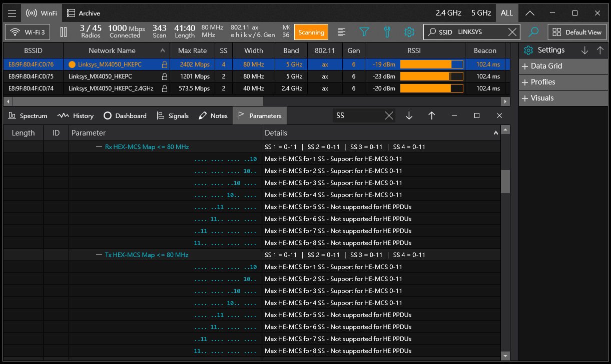Screen dimensions: 611x364
Task: Select the Rx Max HE-MCS for 1 SS row
Action: click(x=252, y=159)
